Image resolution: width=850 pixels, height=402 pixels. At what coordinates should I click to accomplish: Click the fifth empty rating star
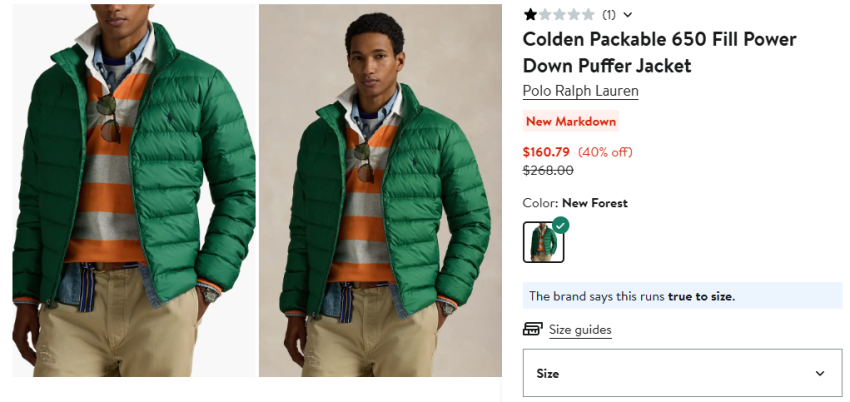coord(588,15)
